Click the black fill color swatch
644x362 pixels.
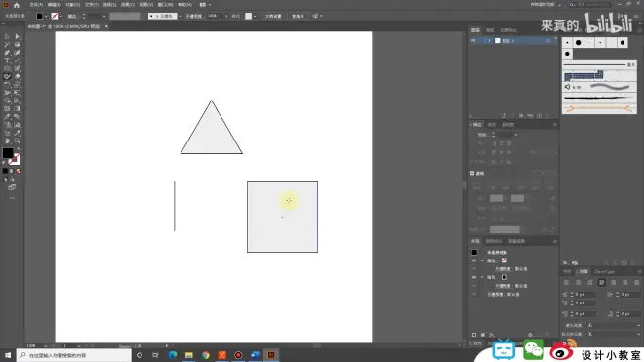pyautogui.click(x=8, y=153)
